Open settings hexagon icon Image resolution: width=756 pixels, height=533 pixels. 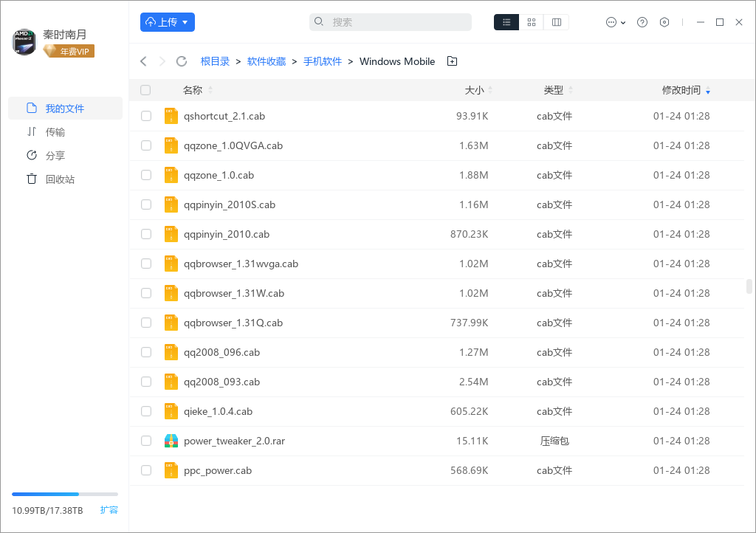pyautogui.click(x=664, y=22)
